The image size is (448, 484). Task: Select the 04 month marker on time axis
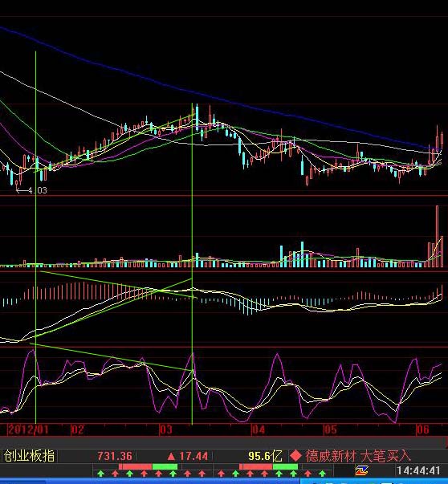point(258,429)
